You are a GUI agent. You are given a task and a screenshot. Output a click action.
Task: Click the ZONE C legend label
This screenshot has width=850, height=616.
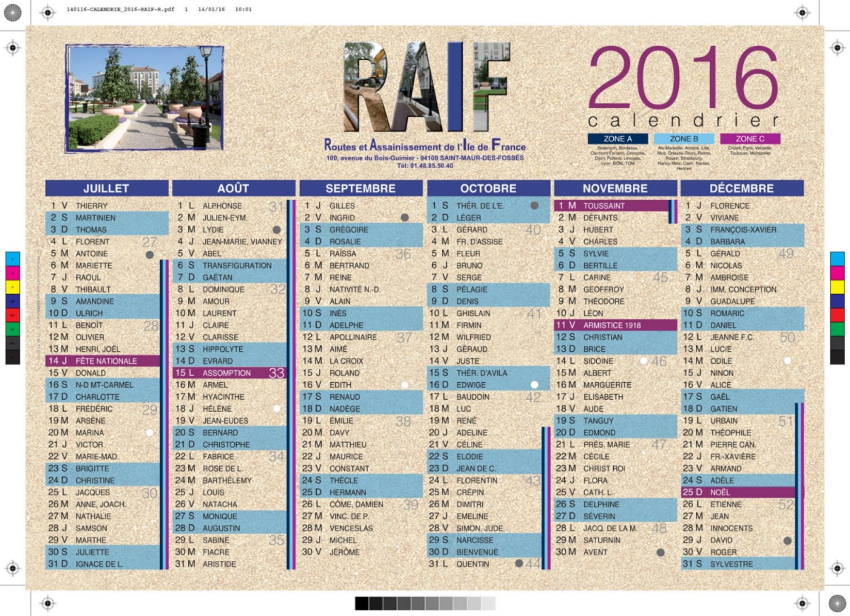tap(750, 139)
